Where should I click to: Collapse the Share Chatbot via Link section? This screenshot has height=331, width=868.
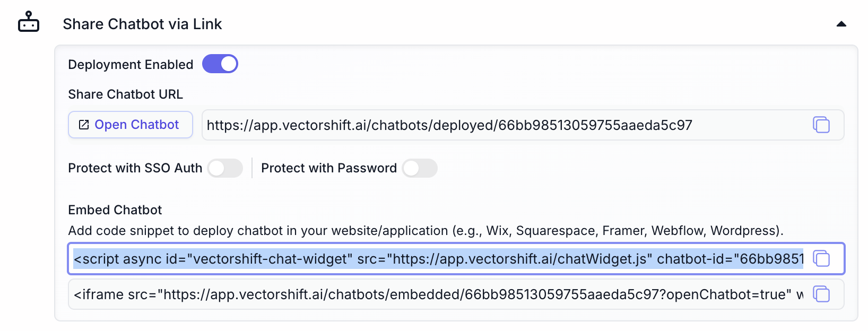(842, 24)
